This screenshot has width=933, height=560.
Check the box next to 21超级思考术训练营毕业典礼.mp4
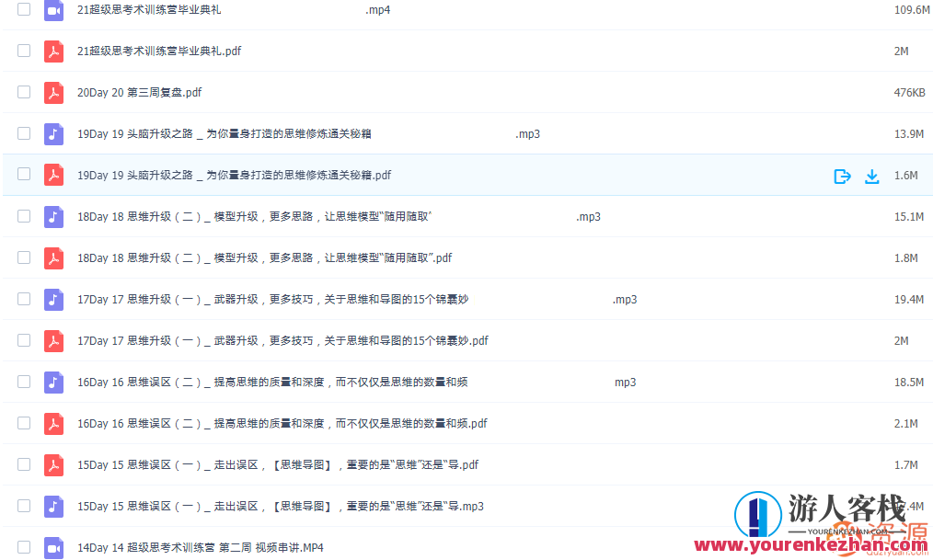(23, 9)
